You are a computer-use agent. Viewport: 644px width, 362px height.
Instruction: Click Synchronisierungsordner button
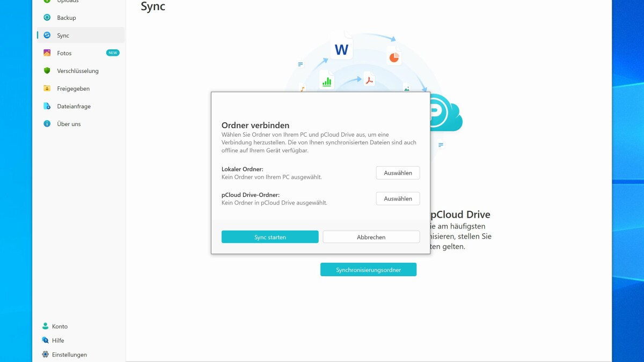click(x=368, y=270)
